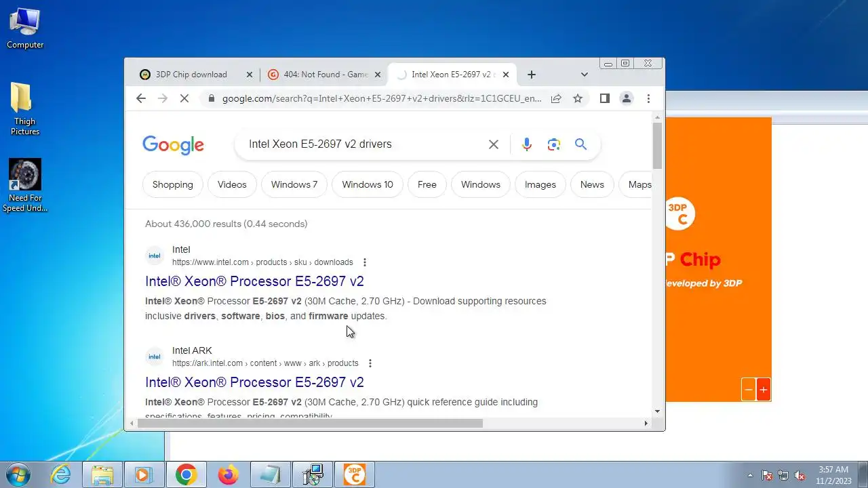Close the 3DP Chip download tab
This screenshot has height=488, width=868.
250,75
